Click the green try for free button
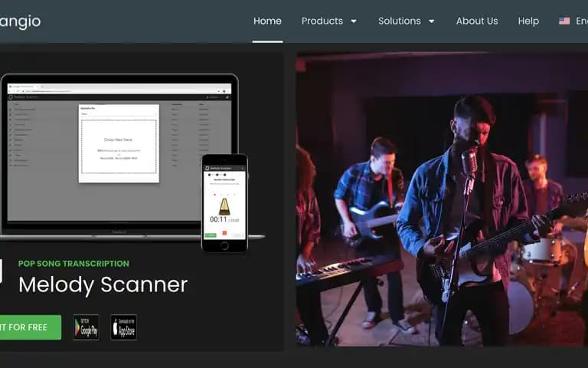588x368 pixels. (31, 327)
